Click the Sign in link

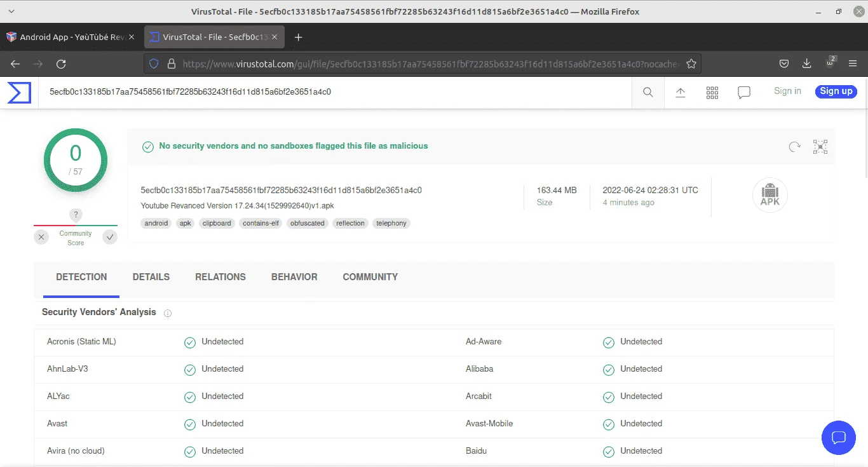(x=787, y=91)
